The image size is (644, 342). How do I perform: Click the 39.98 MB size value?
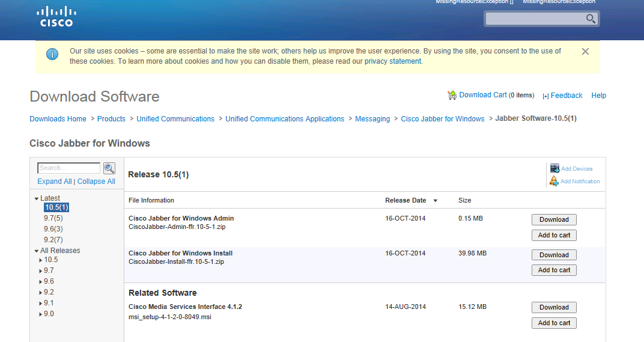coord(472,253)
